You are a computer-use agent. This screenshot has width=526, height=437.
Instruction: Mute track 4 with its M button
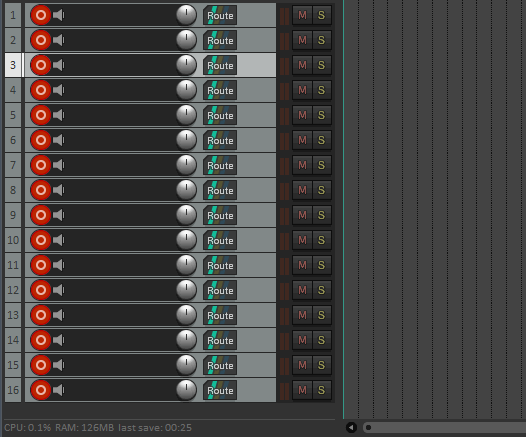[x=302, y=90]
